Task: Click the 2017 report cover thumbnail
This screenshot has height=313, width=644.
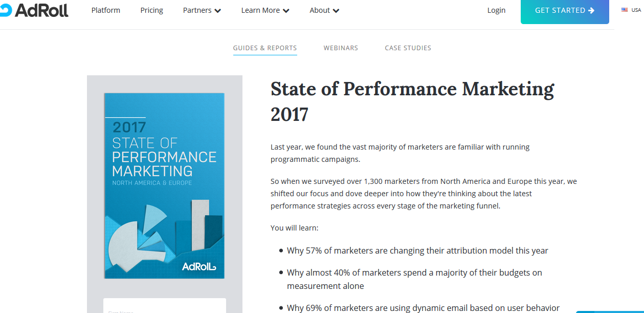Action: (x=164, y=185)
